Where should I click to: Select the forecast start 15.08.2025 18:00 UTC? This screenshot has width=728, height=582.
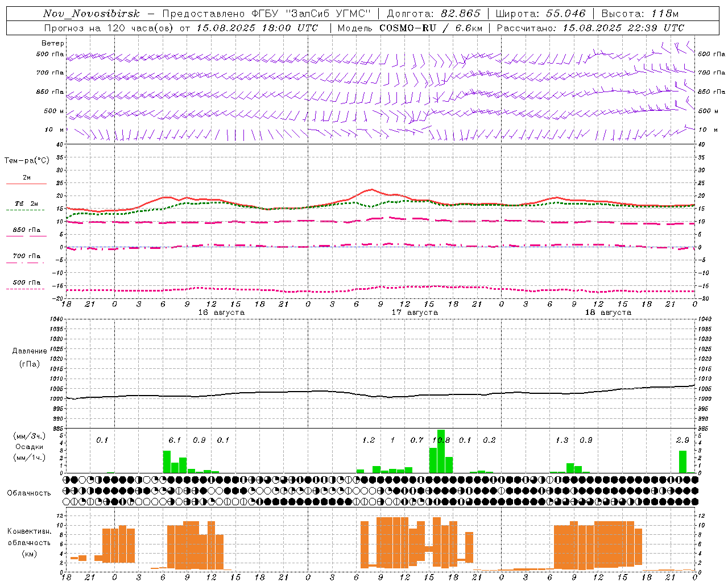click(257, 27)
